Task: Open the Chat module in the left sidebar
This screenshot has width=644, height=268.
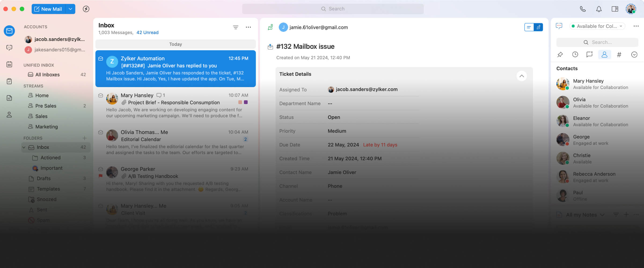Action: 9,48
